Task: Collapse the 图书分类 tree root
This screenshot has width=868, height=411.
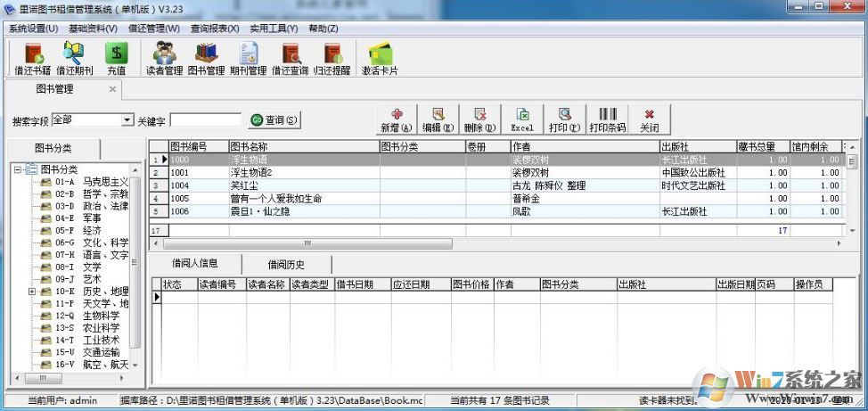Action: (18, 169)
